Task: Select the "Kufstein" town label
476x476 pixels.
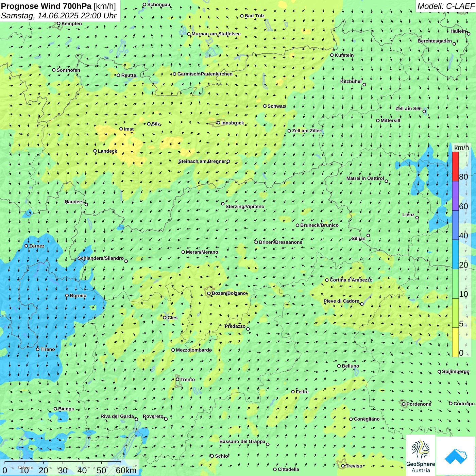Action: [x=344, y=55]
